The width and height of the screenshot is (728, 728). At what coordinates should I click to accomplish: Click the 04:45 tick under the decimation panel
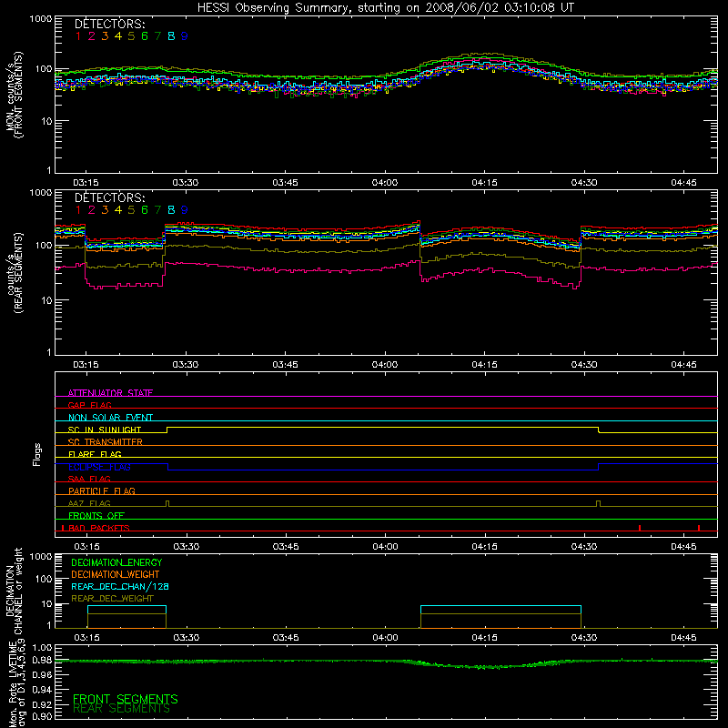[683, 638]
